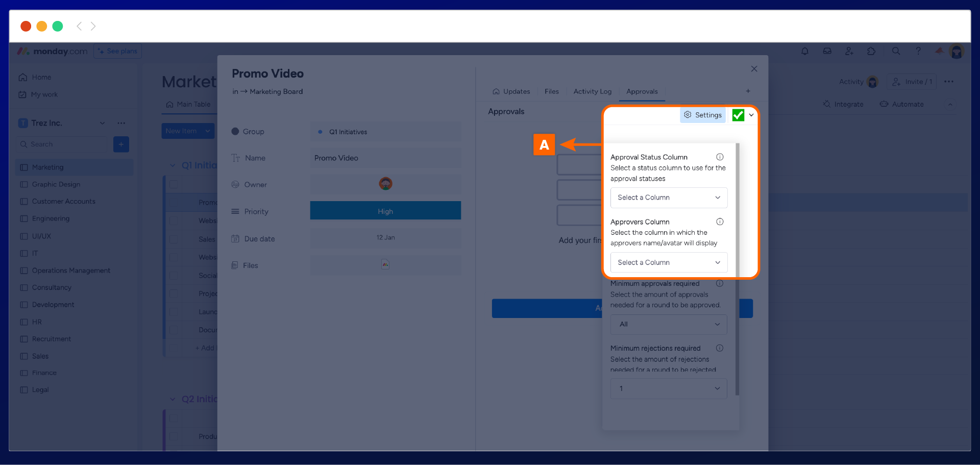Open the Approvers Column Select a Column dropdown
This screenshot has width=980, height=465.
point(669,262)
